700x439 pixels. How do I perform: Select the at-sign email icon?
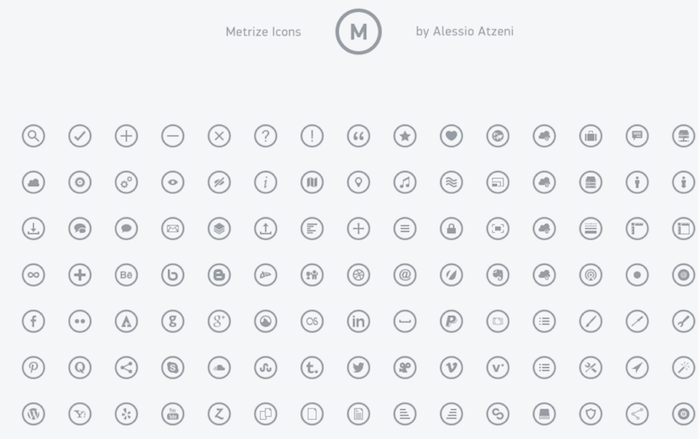point(404,274)
